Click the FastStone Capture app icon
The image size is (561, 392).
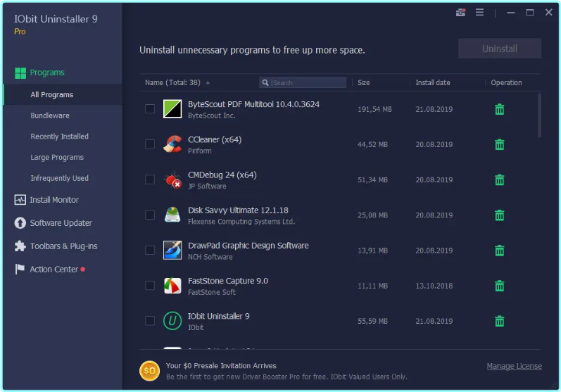coord(172,286)
